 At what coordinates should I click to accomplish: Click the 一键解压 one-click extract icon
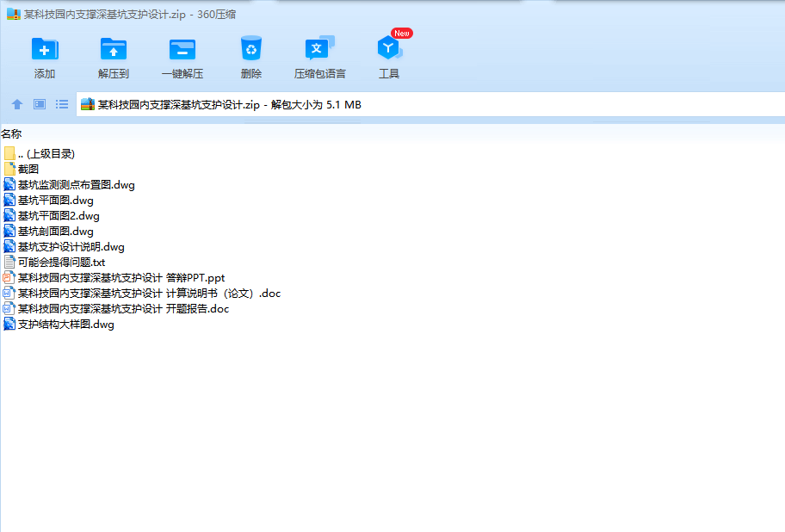click(182, 49)
